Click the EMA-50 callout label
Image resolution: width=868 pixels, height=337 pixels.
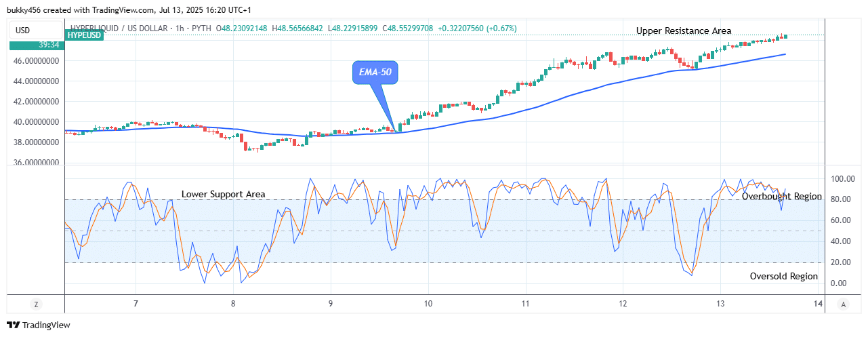click(x=375, y=72)
